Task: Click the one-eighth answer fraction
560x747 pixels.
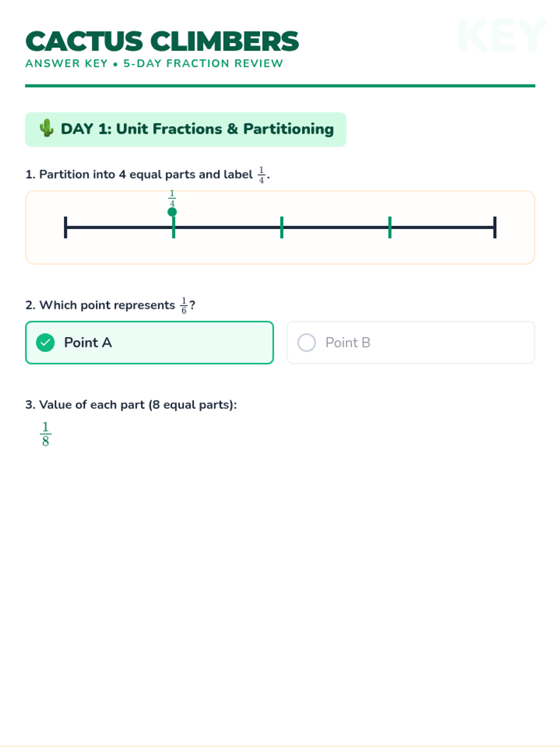Action: (x=45, y=434)
